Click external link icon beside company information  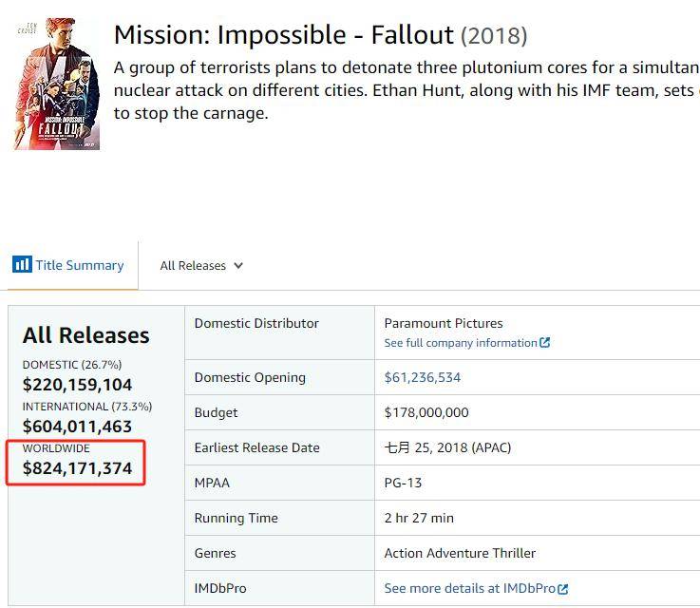tap(544, 342)
